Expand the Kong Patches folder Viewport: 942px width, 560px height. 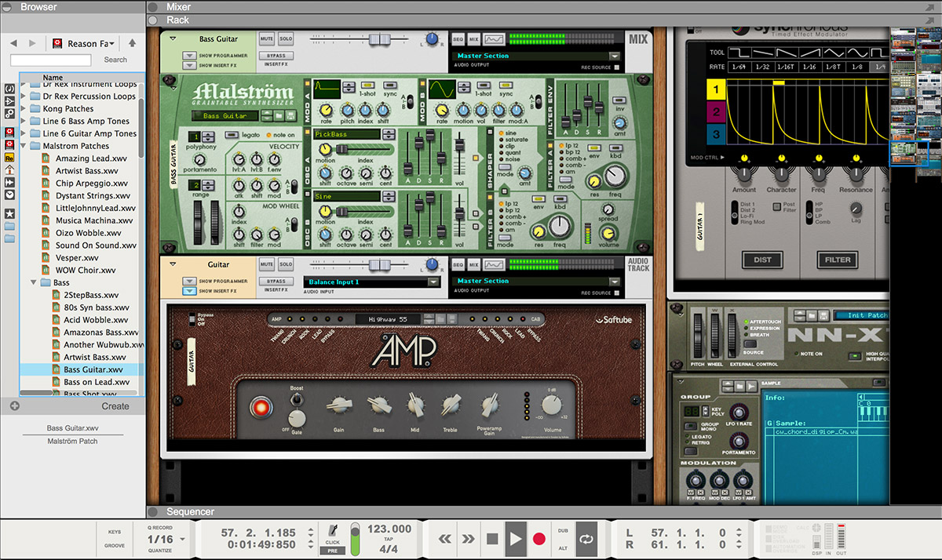(24, 109)
